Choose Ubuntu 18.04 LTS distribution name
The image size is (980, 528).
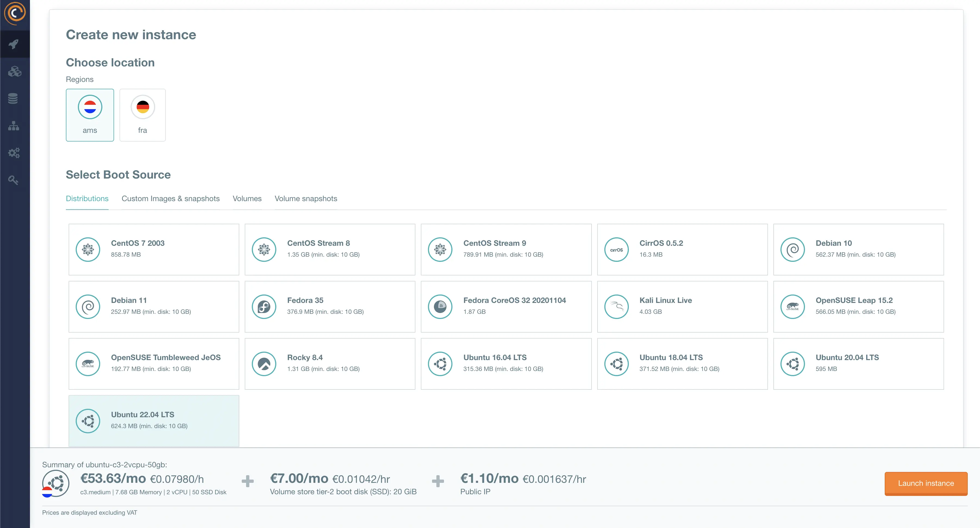point(671,357)
